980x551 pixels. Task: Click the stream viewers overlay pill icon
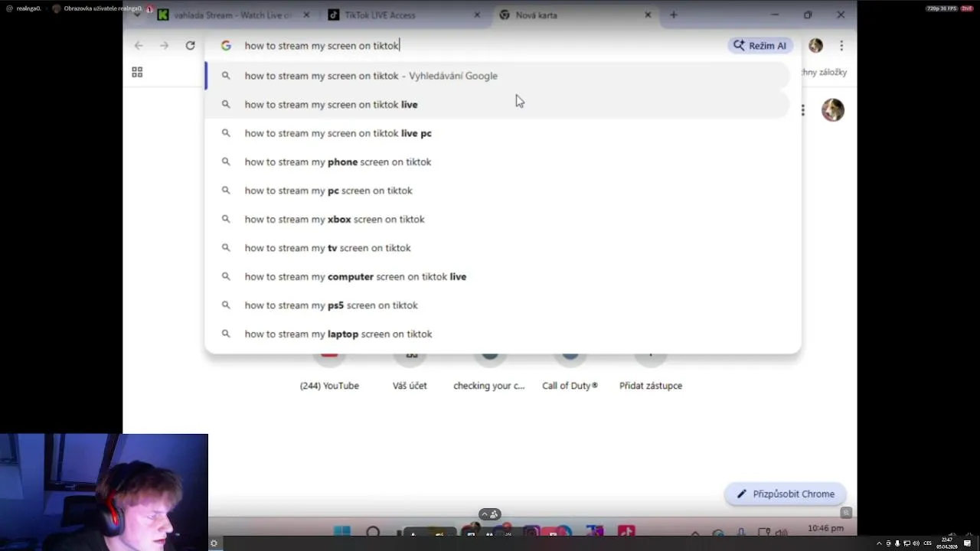coord(490,514)
